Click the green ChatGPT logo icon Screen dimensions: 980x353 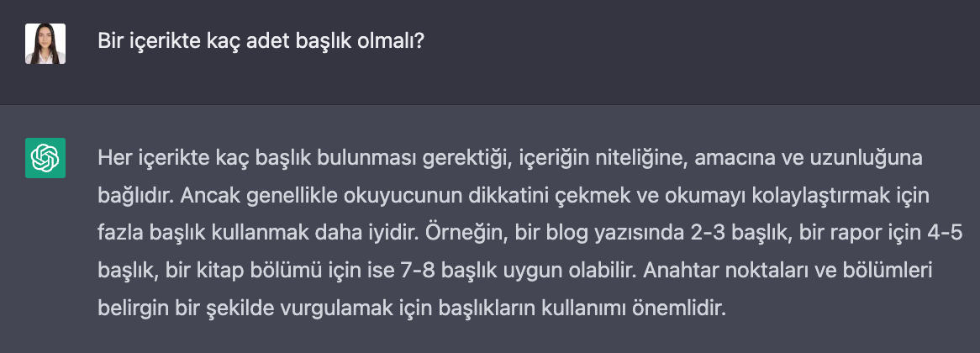click(45, 158)
